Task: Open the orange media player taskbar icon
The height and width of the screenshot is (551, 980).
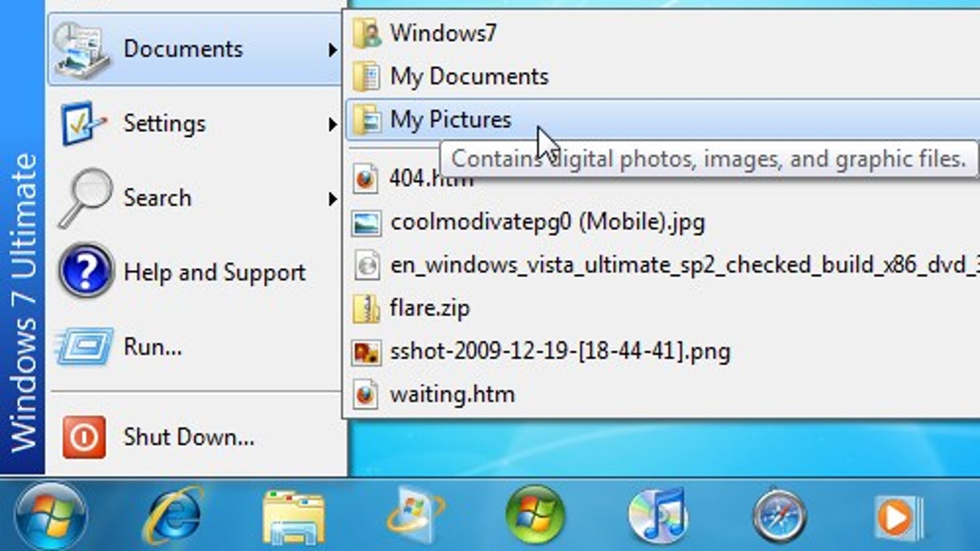Action: pyautogui.click(x=898, y=517)
